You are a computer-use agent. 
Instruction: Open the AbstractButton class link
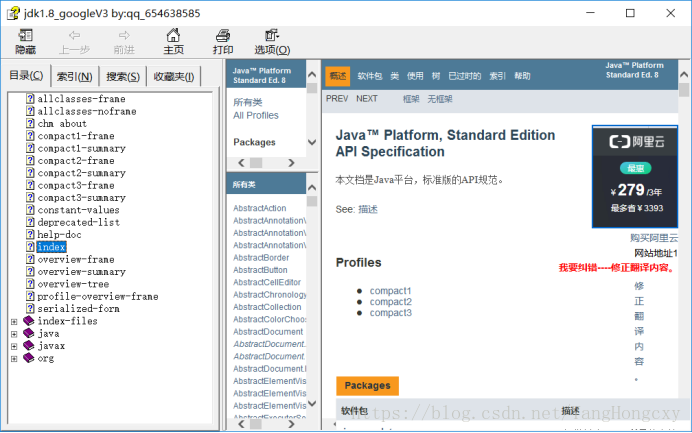pos(260,270)
